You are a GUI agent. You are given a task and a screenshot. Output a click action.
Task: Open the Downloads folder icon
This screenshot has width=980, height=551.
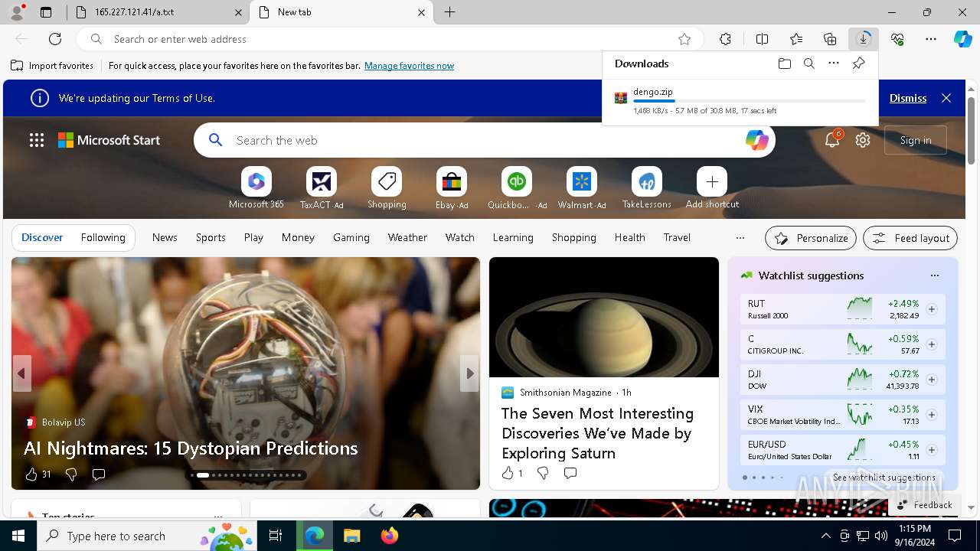(784, 64)
